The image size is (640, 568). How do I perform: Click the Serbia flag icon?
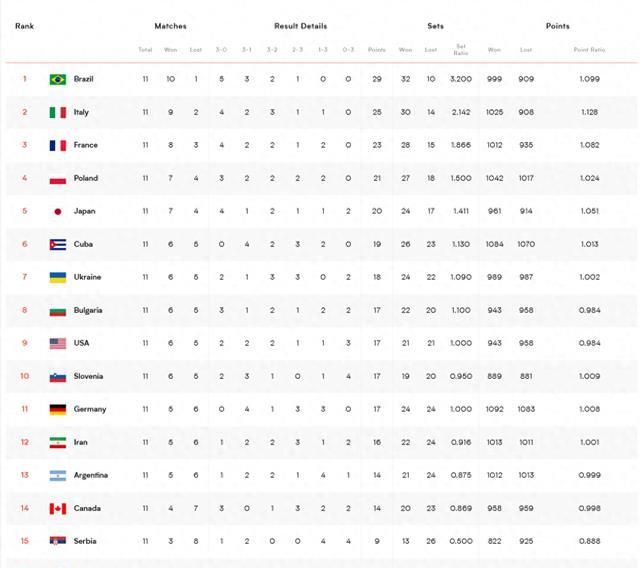coord(58,541)
